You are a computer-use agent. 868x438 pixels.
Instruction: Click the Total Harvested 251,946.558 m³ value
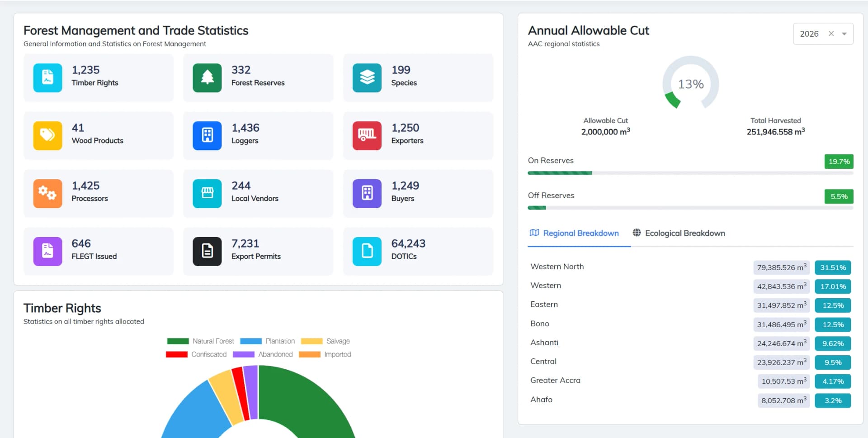776,132
